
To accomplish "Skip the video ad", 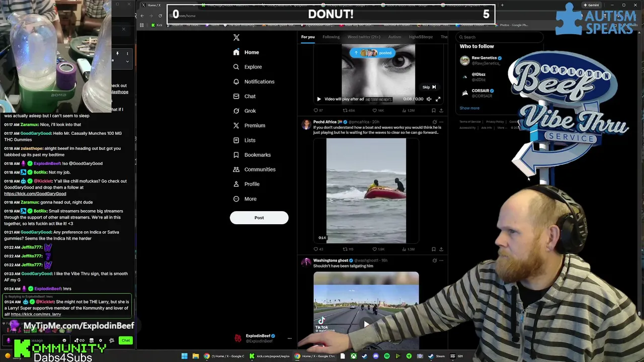I will click(429, 87).
